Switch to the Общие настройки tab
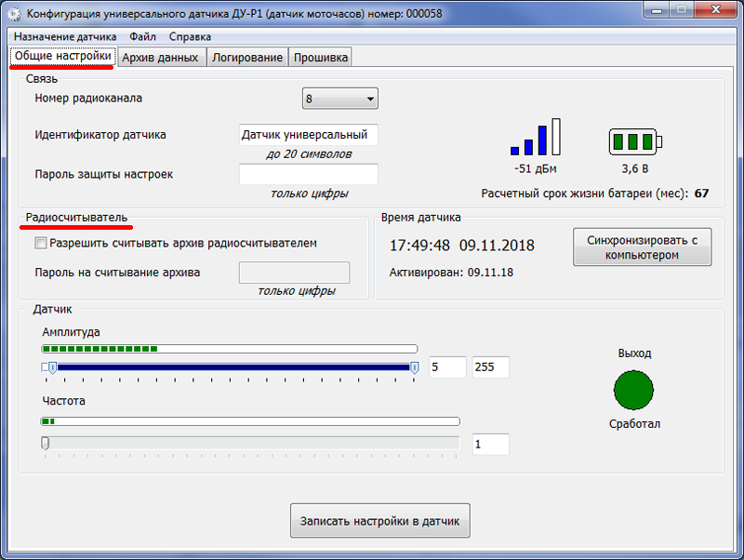Image resolution: width=744 pixels, height=560 pixels. coord(62,56)
